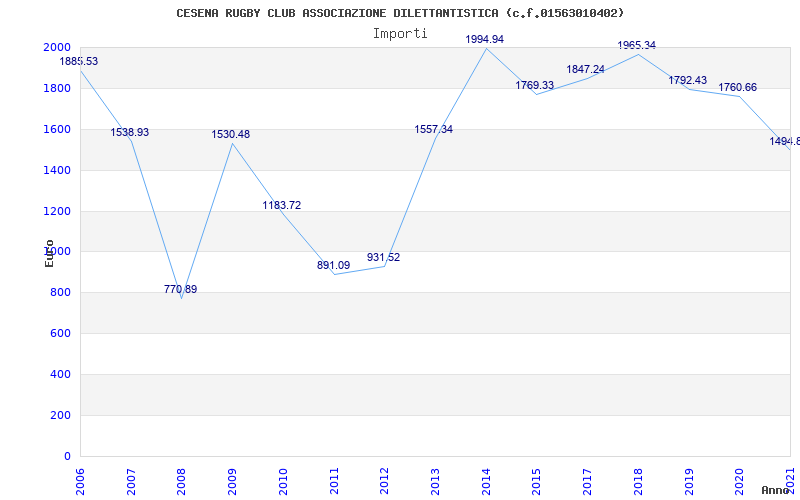Click the x-axis year 2009
The image size is (800, 500).
tap(233, 482)
